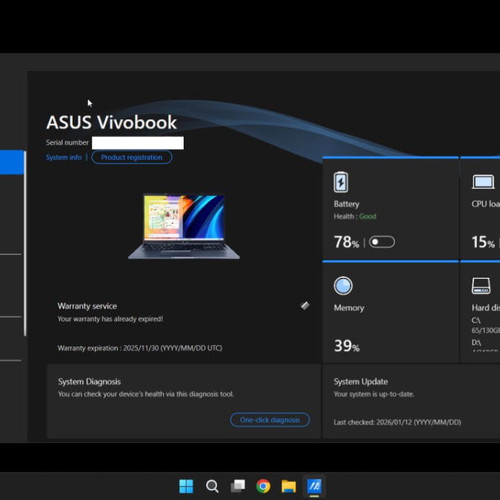Click 'Your warranty has already expired!' text
Screen dimensions: 500x500
[110, 319]
